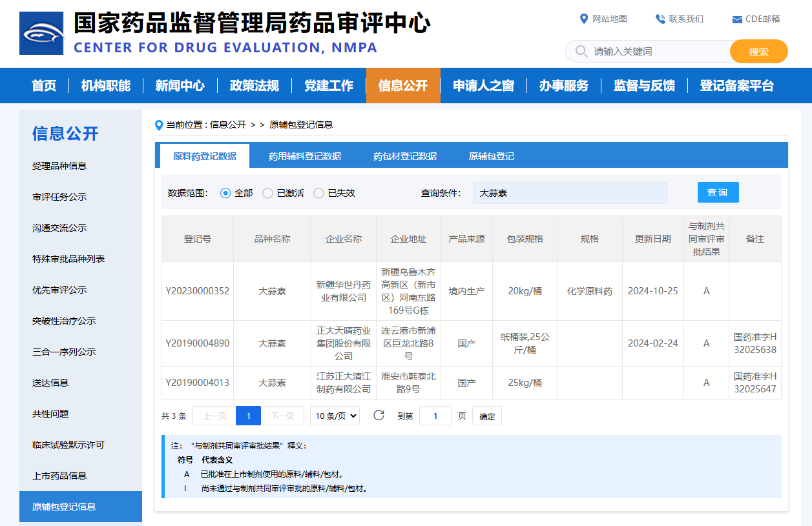This screenshot has height=526, width=812.
Task: Click the 查询条件 input containing 大蒜素
Action: point(570,193)
